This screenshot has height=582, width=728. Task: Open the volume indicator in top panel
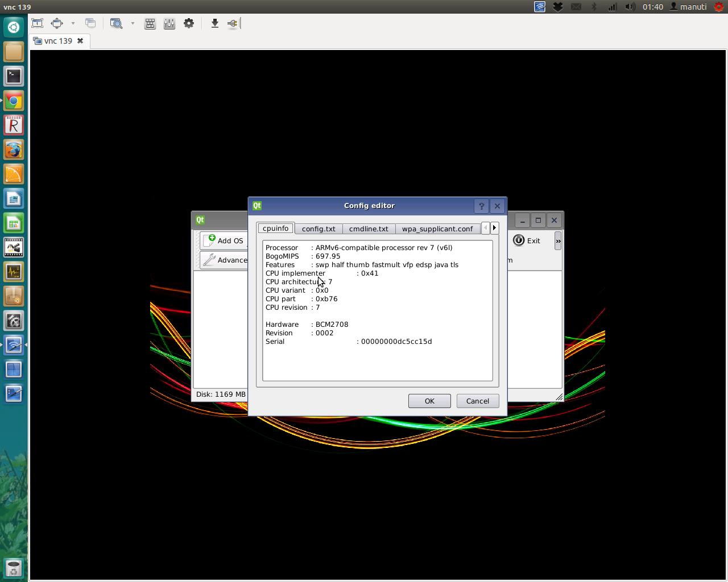pos(630,7)
